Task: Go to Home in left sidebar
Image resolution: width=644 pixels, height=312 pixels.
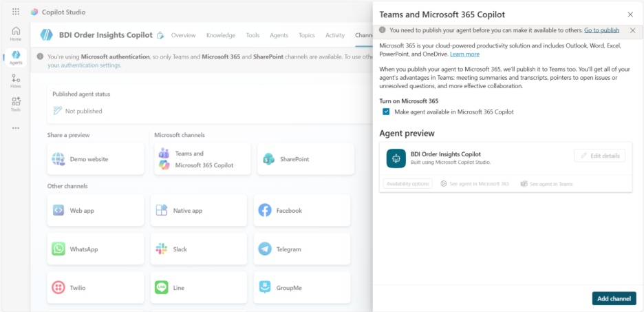Action: (x=15, y=34)
